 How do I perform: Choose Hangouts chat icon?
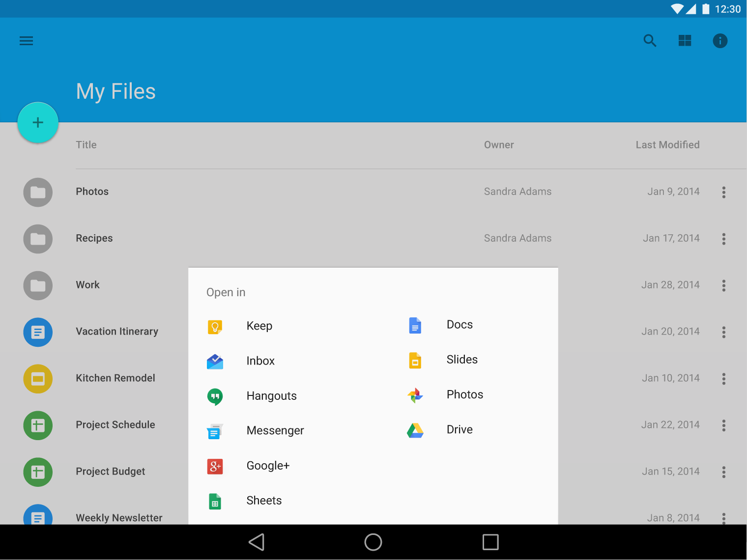pyautogui.click(x=215, y=396)
